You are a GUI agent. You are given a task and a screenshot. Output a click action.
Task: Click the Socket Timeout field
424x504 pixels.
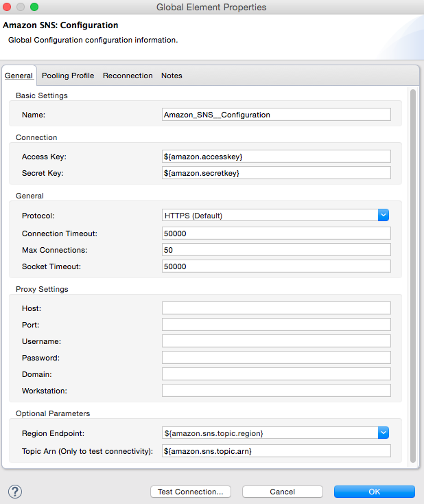pyautogui.click(x=276, y=266)
